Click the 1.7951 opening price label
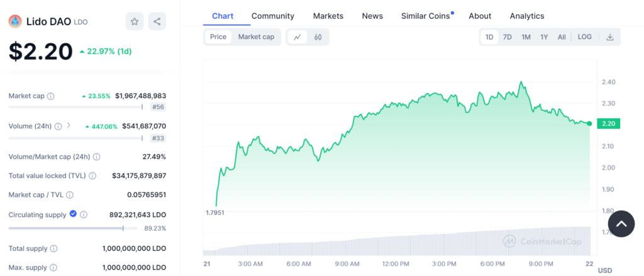644x276 pixels. 215,213
